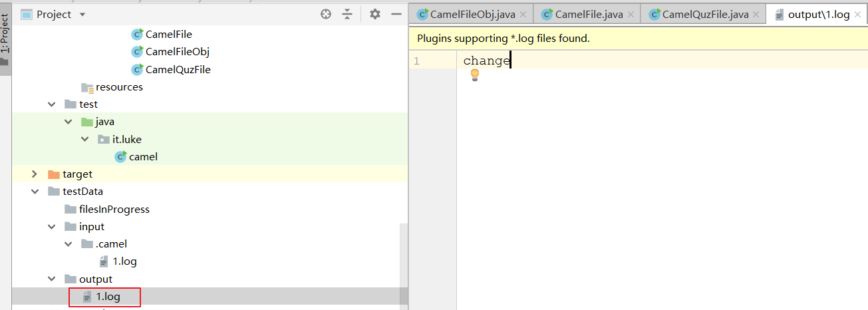This screenshot has height=310, width=868.
Task: Expand the target folder
Action: pos(35,174)
